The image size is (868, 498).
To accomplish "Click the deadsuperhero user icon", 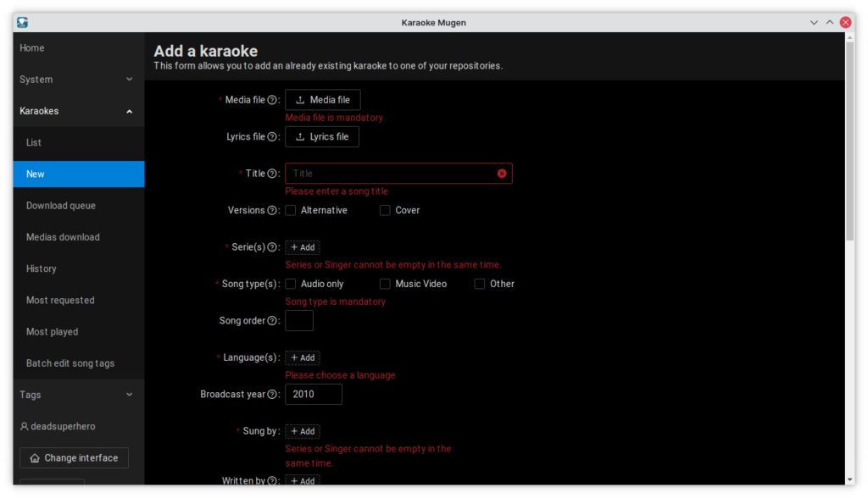I will point(24,427).
